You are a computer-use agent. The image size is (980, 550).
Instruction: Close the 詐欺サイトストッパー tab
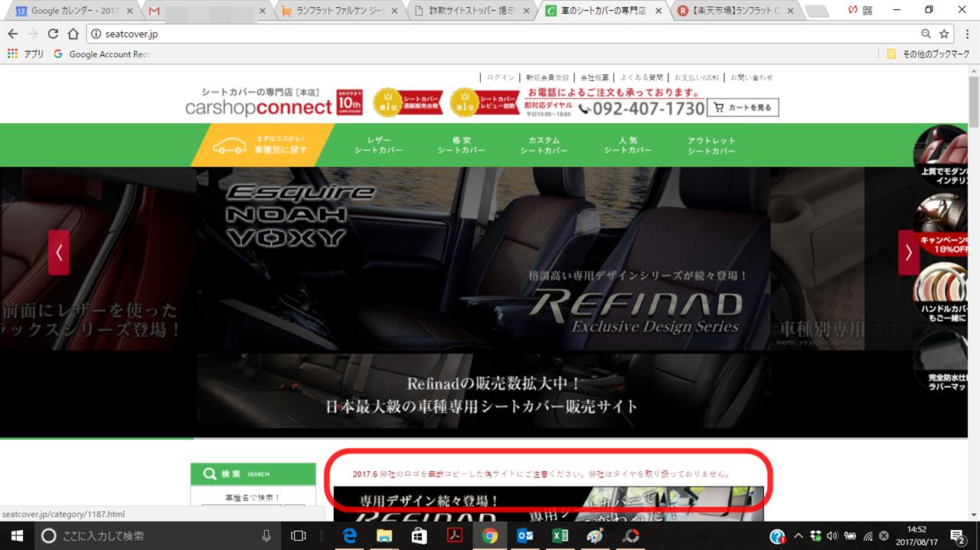coord(526,11)
